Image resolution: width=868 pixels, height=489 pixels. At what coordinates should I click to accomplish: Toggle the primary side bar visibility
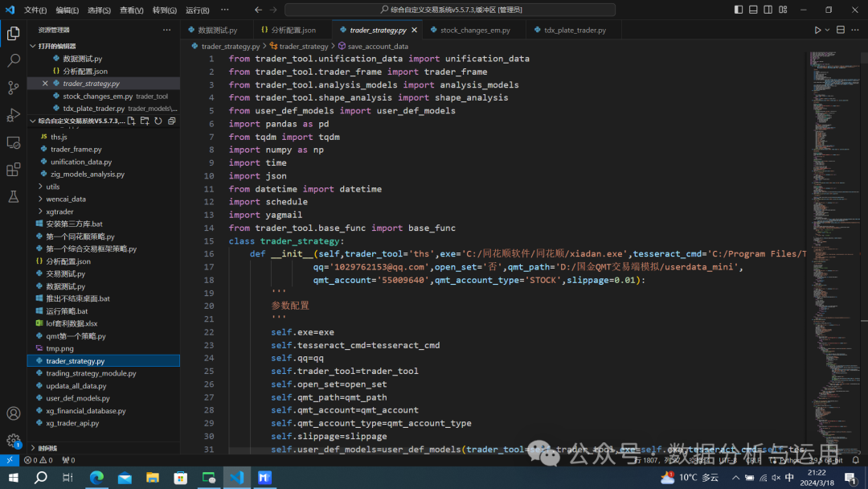pos(739,10)
